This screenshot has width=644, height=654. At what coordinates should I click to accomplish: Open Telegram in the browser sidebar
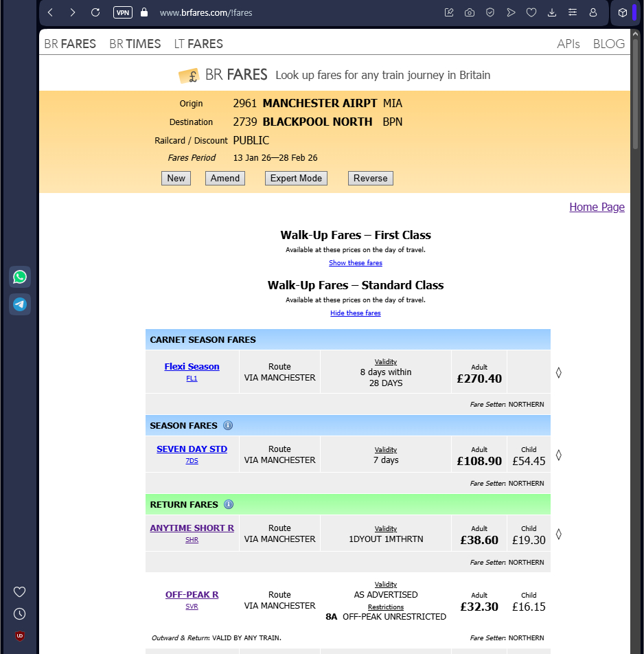tap(20, 304)
